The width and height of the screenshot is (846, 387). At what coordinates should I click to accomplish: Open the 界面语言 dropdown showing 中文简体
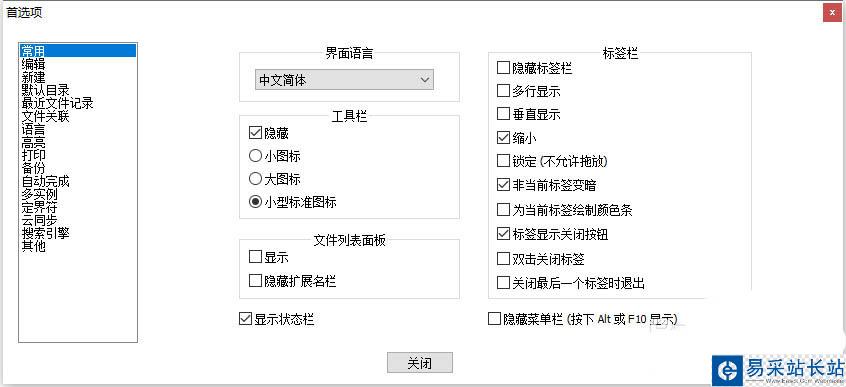pyautogui.click(x=344, y=80)
